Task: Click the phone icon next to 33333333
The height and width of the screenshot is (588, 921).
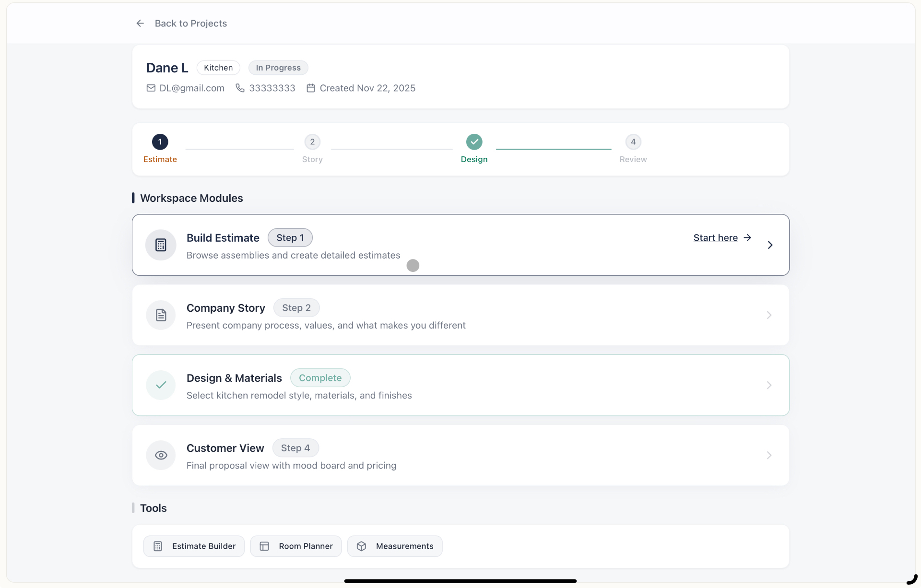Action: pyautogui.click(x=240, y=88)
